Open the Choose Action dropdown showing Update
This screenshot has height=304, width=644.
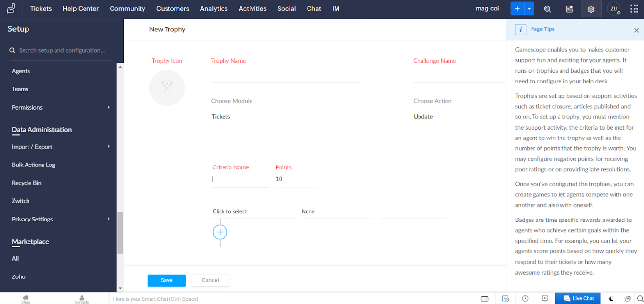(x=459, y=117)
